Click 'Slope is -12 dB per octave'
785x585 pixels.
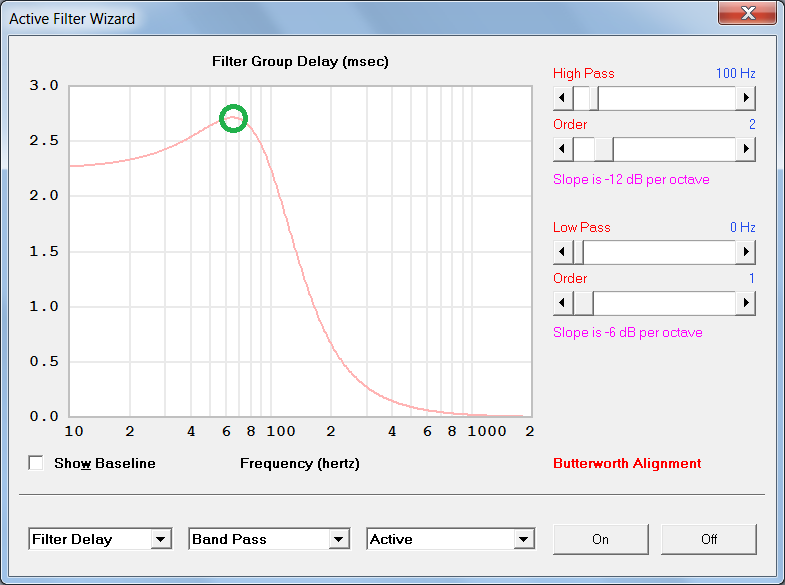tap(631, 179)
